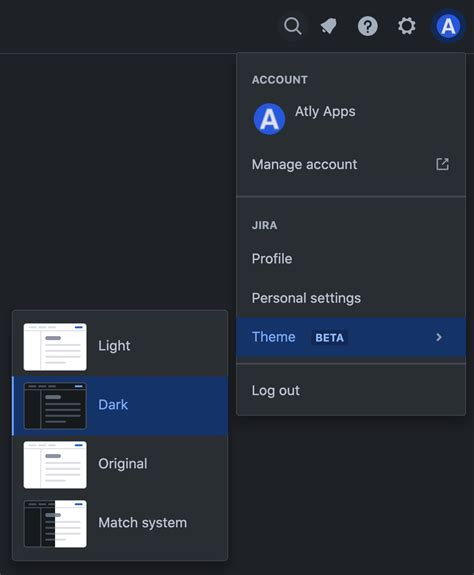474x575 pixels.
Task: Choose Log out
Action: (x=351, y=391)
